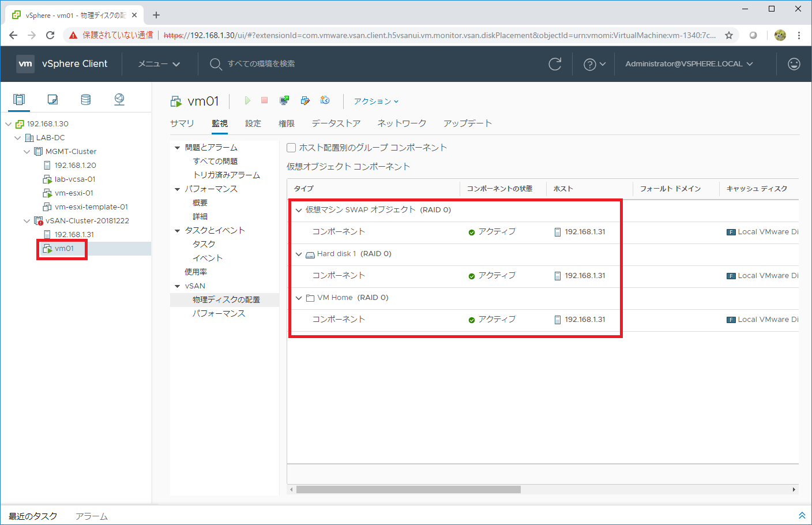Launch the VM console icon
Viewport: 812px width, 525px height.
pos(284,100)
